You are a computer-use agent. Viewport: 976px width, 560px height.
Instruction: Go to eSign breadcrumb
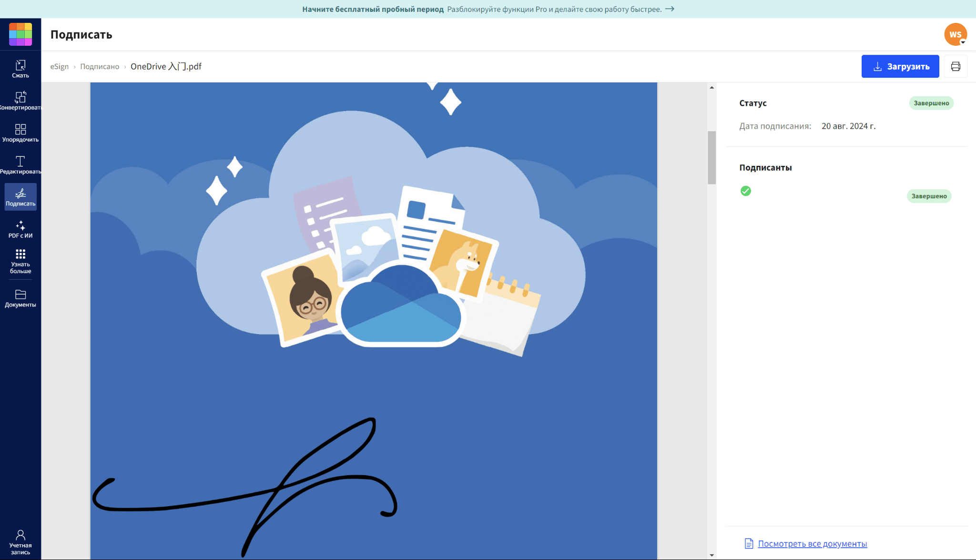pos(60,66)
